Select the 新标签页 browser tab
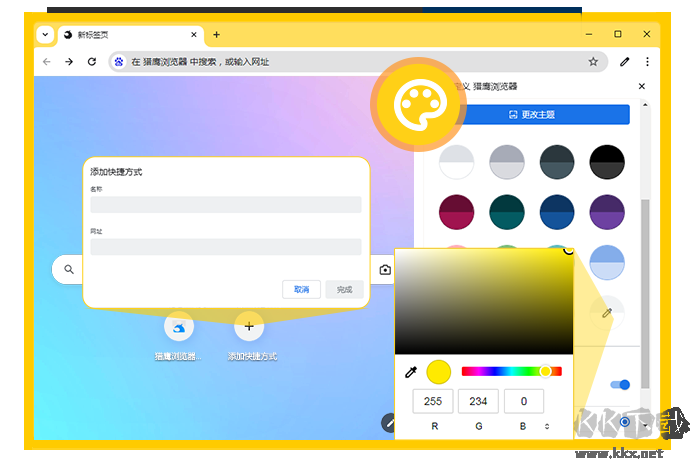This screenshot has width=690, height=460. [x=130, y=35]
